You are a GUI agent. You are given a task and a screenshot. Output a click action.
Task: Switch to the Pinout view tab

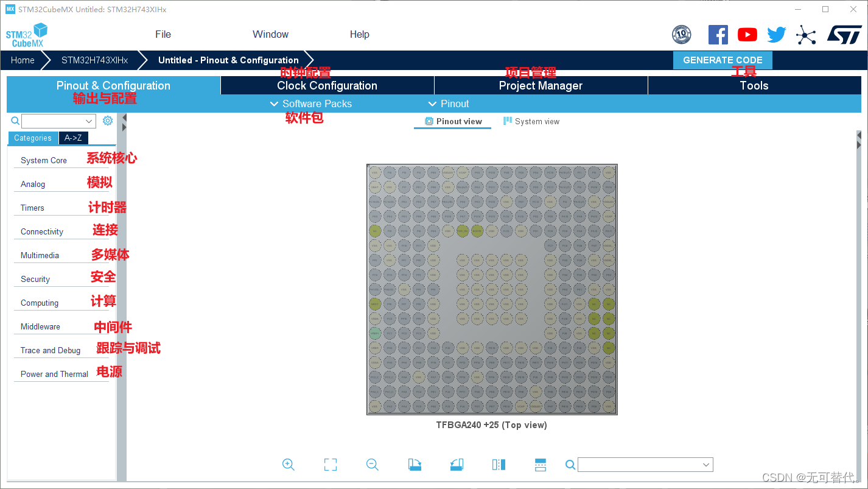pyautogui.click(x=452, y=121)
